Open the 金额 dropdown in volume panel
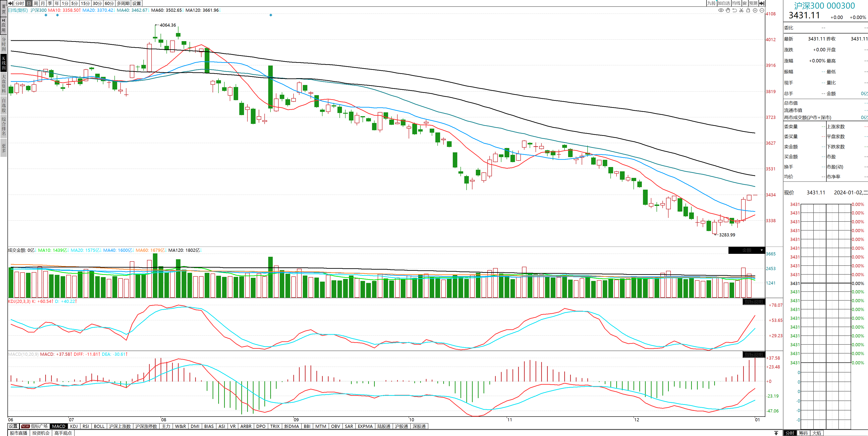This screenshot has height=436, width=868. [x=761, y=250]
